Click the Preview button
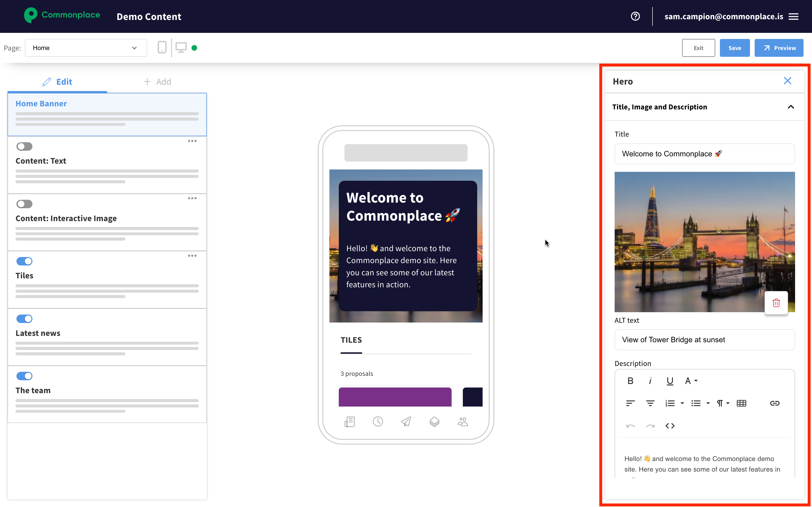 click(778, 48)
